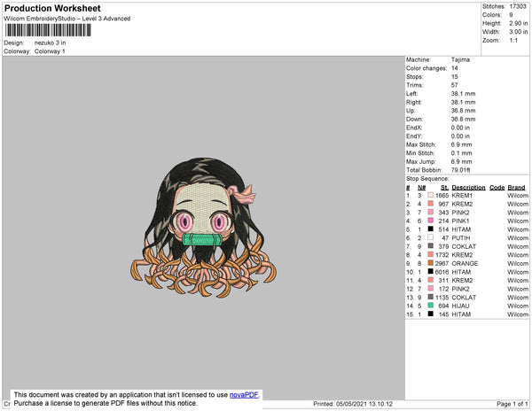Click the Trims value 57
Viewport: 532px width, 411px height.
tap(455, 85)
